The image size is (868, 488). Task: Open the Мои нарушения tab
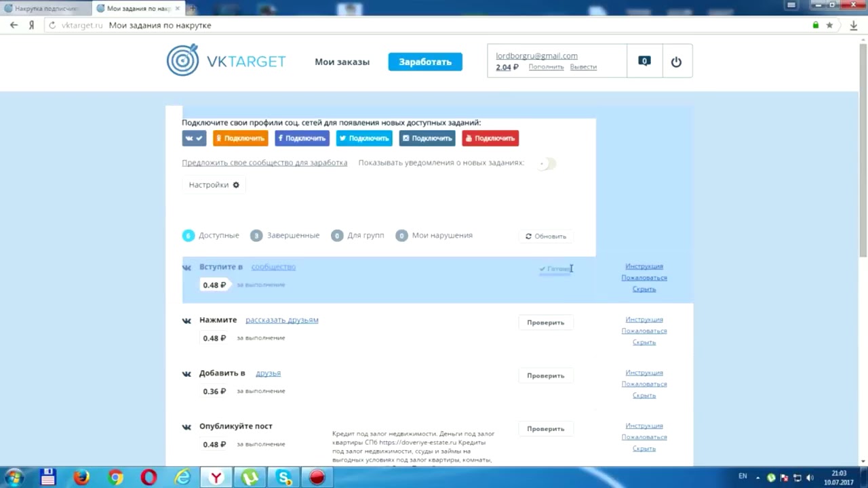click(x=434, y=235)
